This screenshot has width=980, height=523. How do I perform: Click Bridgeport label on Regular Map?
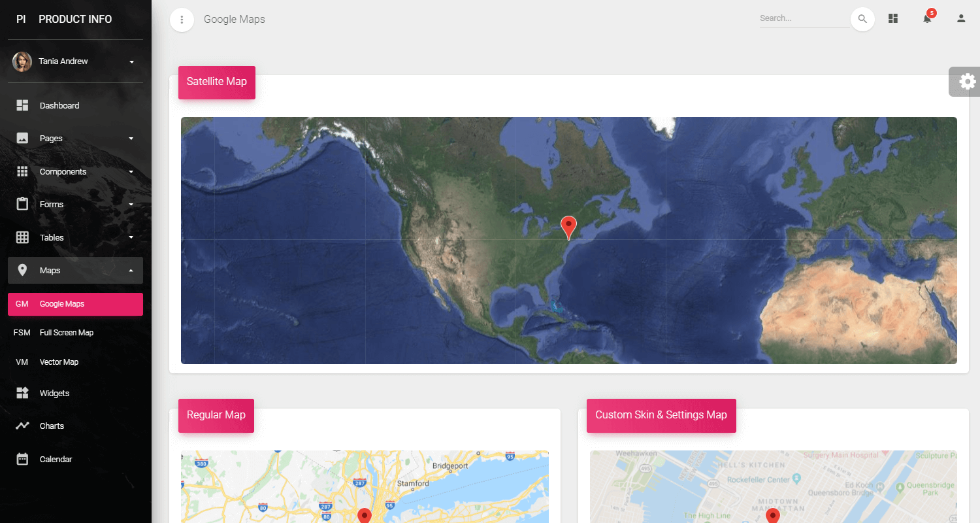coord(450,466)
